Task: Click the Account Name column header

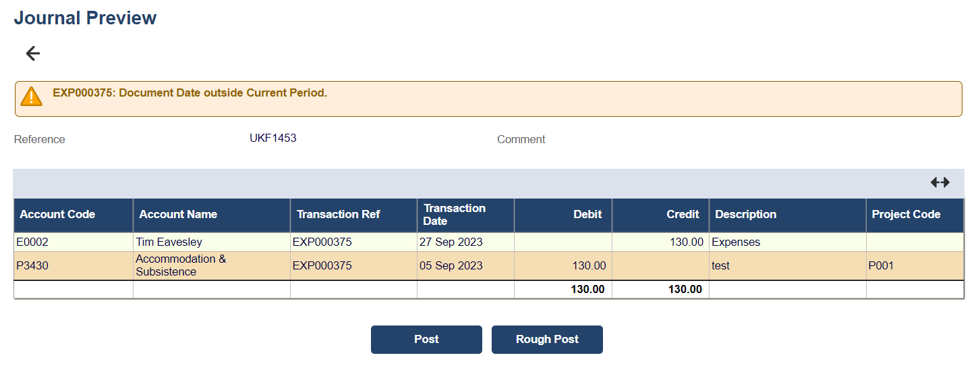Action: point(178,215)
